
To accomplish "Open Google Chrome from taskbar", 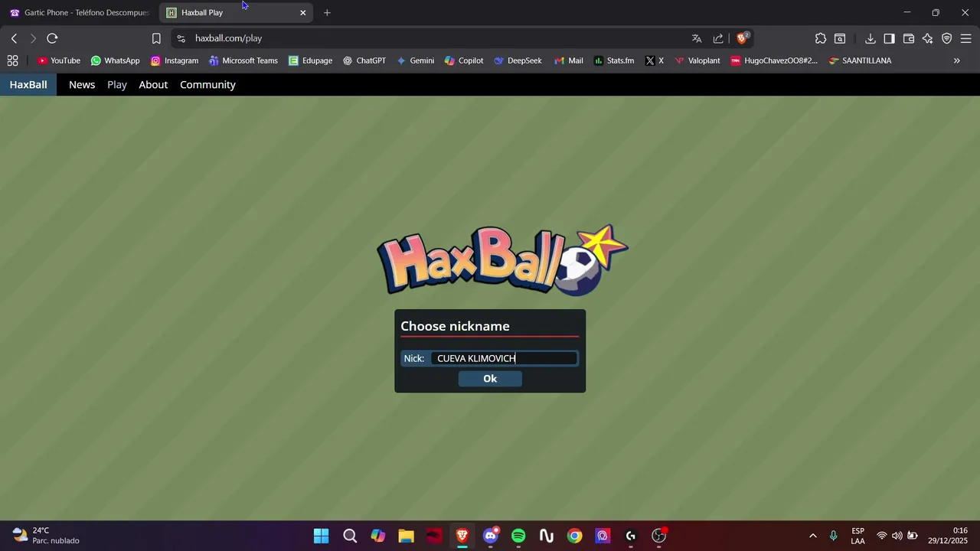I will coord(574,536).
